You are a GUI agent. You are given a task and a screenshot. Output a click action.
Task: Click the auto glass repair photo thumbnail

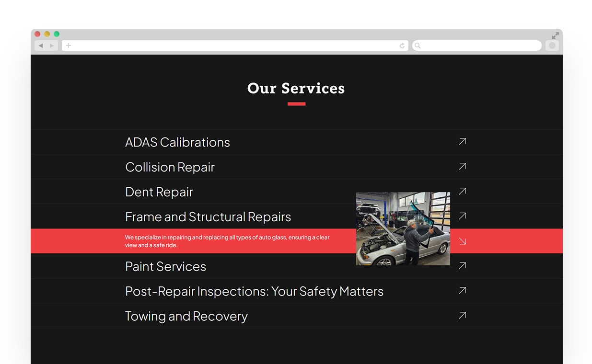[x=403, y=228]
